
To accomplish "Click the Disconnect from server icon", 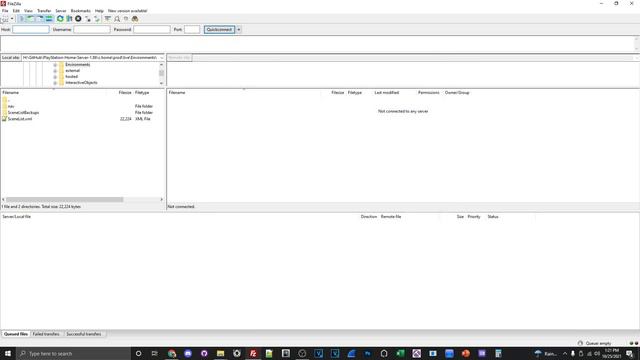I will [x=88, y=19].
